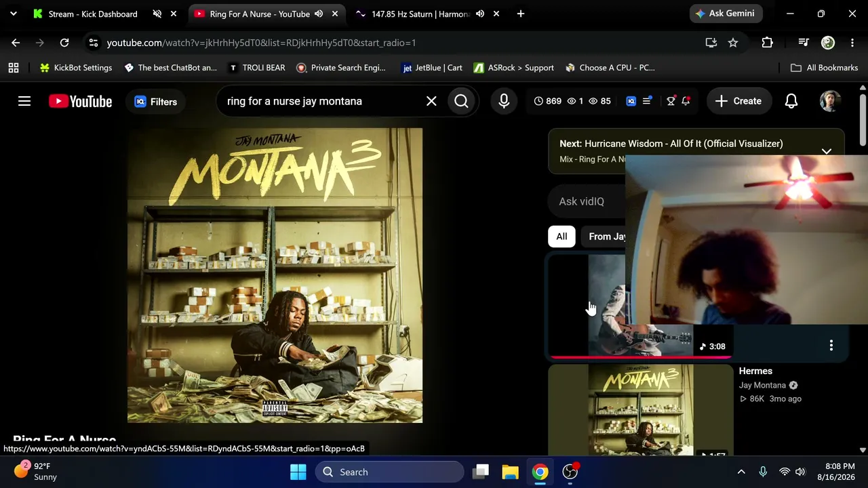
Task: Switch to the 147.85 Hz Saturn tab
Action: tap(420, 14)
